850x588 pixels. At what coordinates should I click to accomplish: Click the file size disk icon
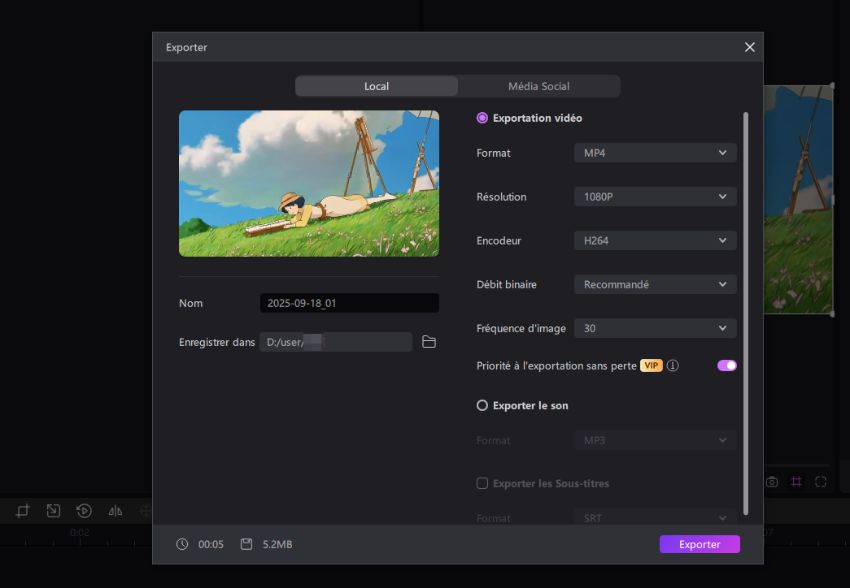[246, 544]
